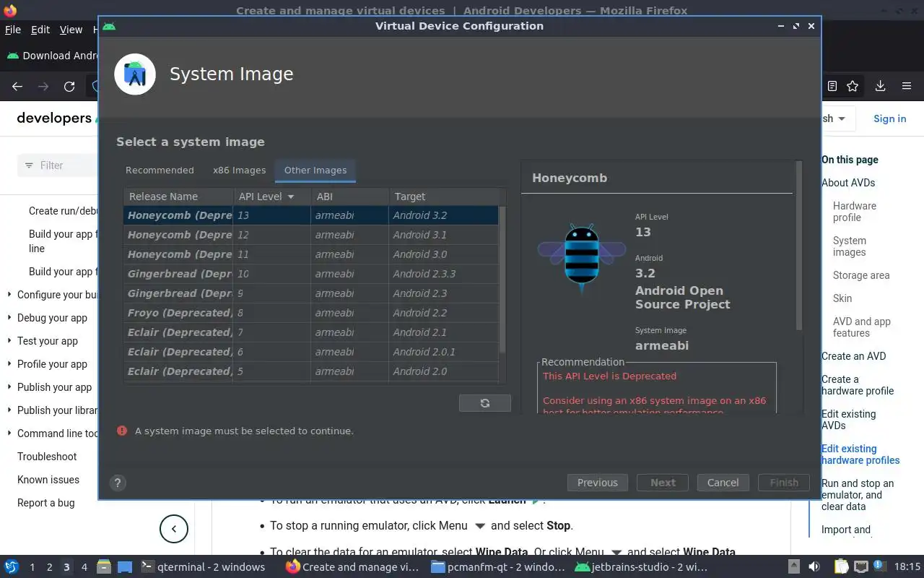924x578 pixels.
Task: Switch to the Recommended tab
Action: tap(160, 171)
